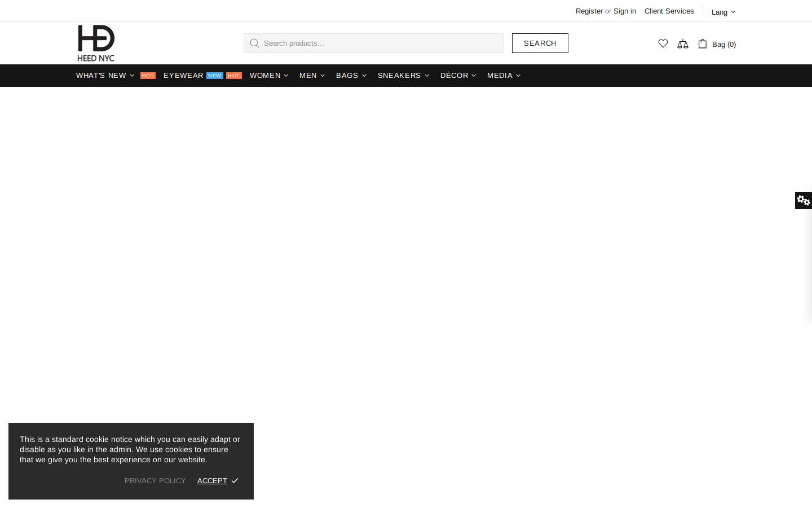The image size is (812, 508).
Task: Open the Privacy Policy link
Action: click(x=155, y=480)
